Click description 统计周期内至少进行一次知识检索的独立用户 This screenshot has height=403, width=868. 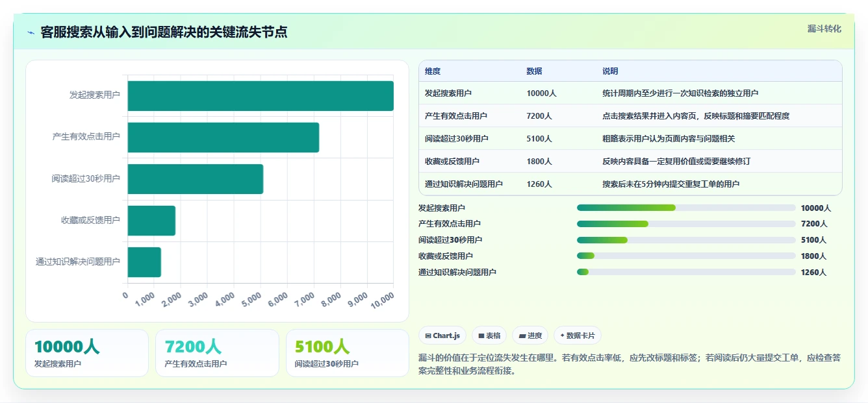680,93
